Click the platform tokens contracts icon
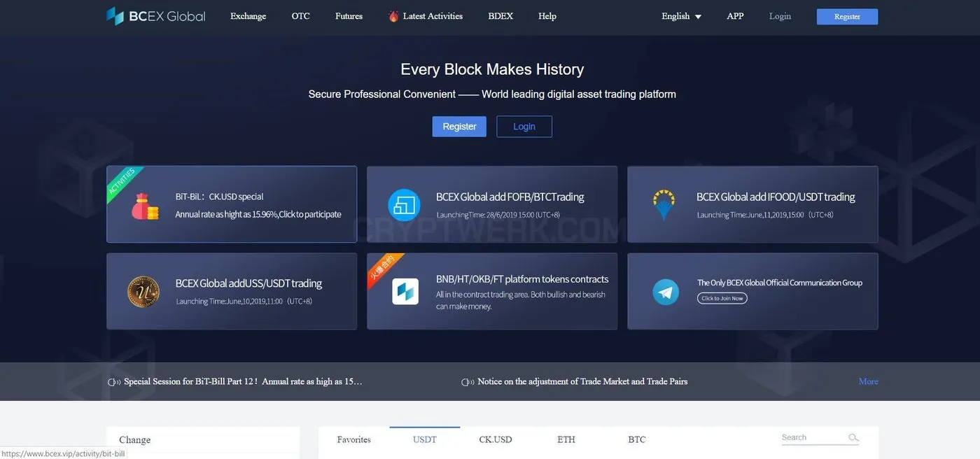This screenshot has width=980, height=459. 405,291
